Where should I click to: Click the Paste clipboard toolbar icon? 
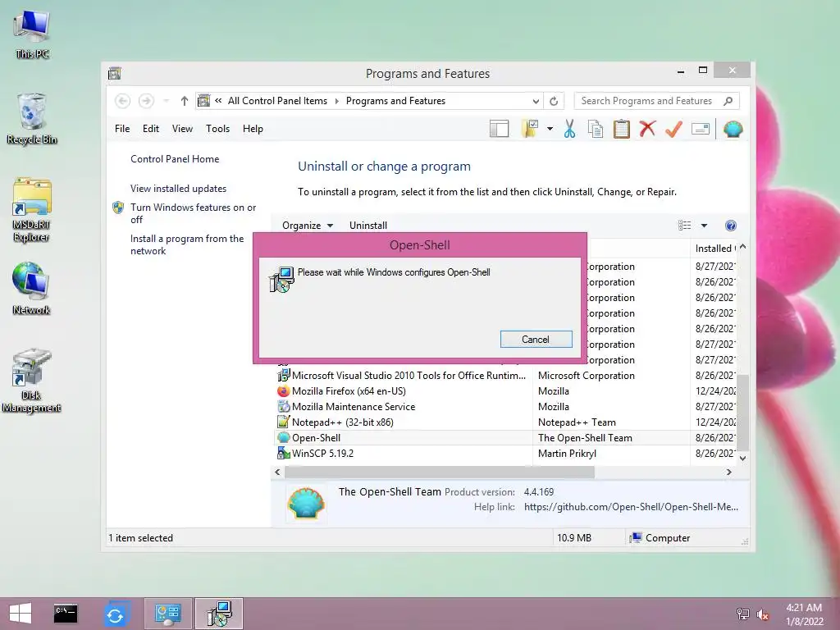point(622,129)
